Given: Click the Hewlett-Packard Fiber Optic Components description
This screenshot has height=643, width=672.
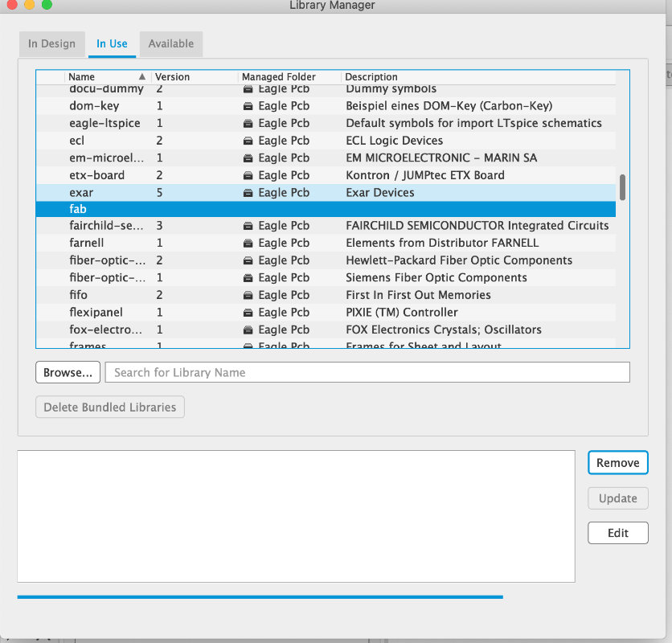Looking at the screenshot, I should click(459, 260).
